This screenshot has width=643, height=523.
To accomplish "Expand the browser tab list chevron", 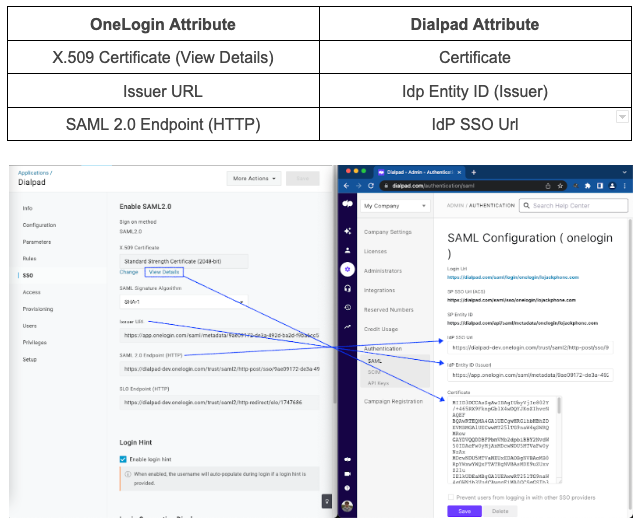I will pyautogui.click(x=625, y=172).
